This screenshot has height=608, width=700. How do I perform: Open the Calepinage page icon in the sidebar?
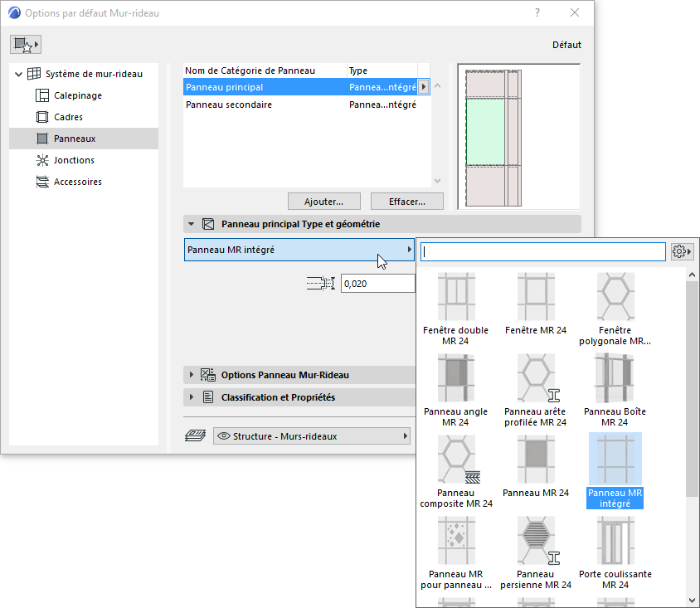[41, 95]
